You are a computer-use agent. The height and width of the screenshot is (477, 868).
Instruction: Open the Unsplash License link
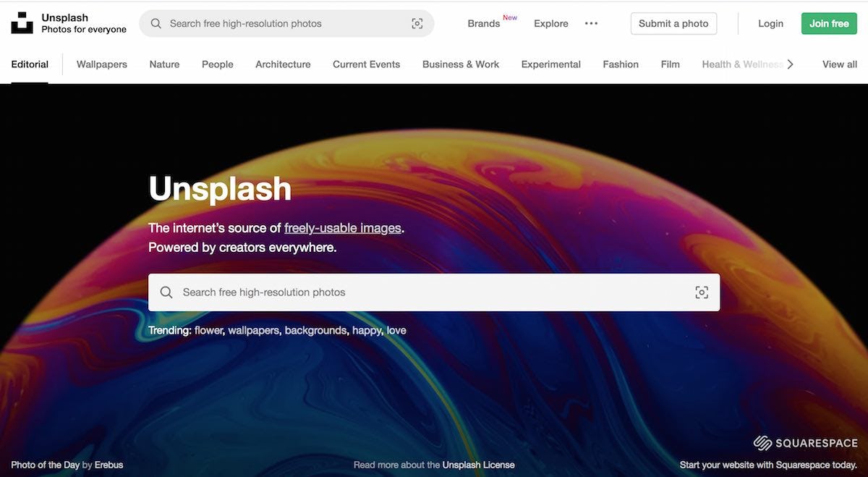[478, 465]
